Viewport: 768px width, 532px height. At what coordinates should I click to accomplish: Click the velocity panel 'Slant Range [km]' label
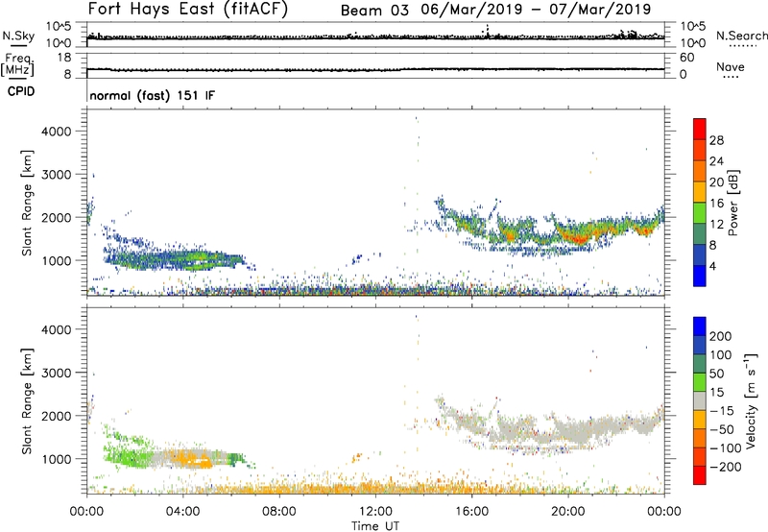(27, 401)
